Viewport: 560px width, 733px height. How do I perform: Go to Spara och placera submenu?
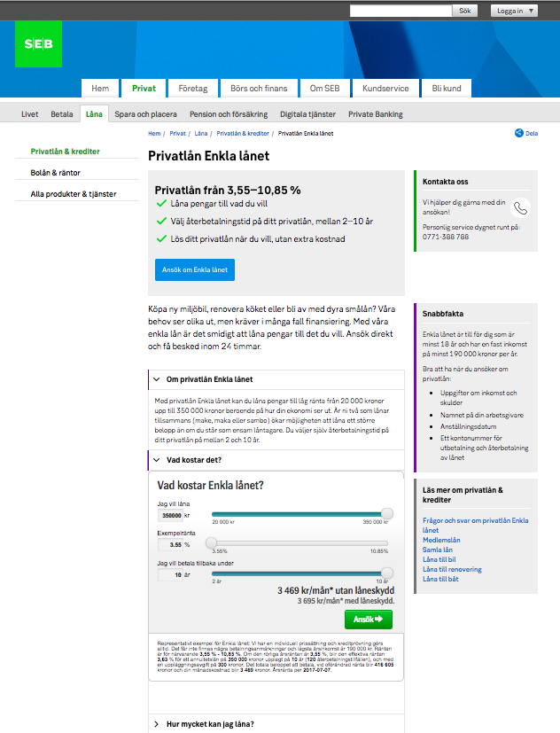145,114
